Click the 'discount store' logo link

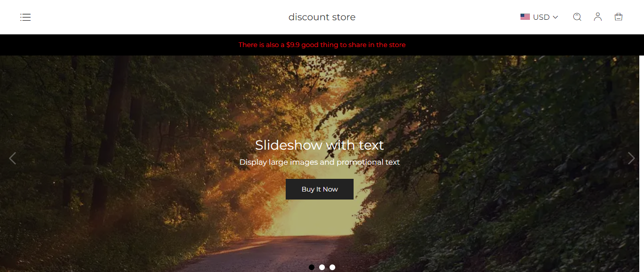point(322,17)
